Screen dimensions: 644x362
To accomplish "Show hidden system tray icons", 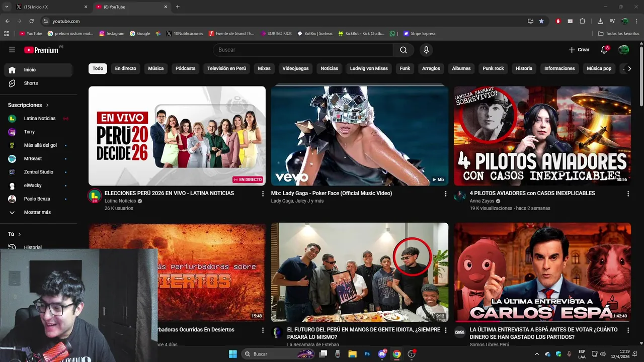I will coord(536,354).
